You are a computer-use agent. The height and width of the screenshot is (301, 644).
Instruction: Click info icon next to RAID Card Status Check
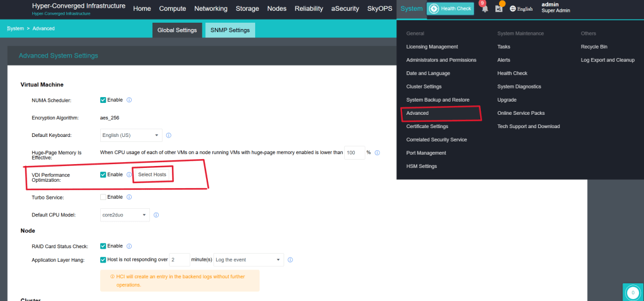(x=129, y=245)
